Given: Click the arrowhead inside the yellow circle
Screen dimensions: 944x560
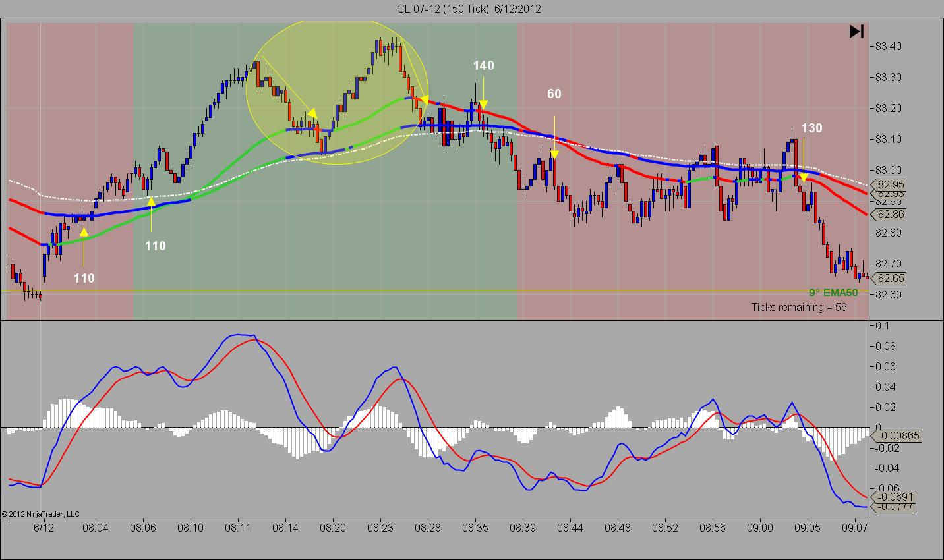Looking at the screenshot, I should pos(312,113).
